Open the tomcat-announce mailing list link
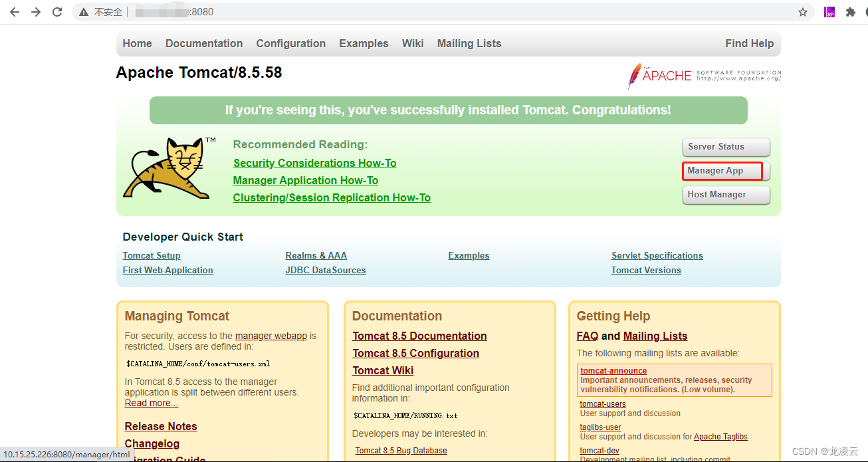Viewport: 868px width, 462px height. (x=613, y=371)
